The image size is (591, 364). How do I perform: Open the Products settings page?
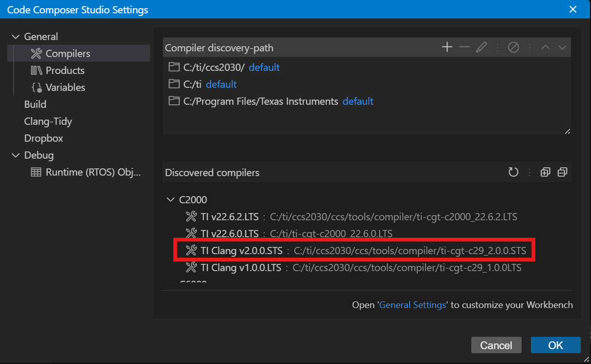65,70
